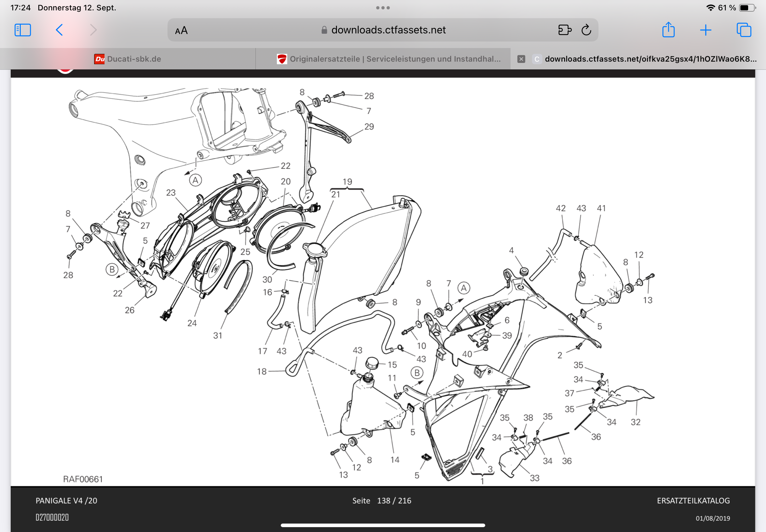Go back to the previous page
Screen dimensions: 766x532
point(59,30)
